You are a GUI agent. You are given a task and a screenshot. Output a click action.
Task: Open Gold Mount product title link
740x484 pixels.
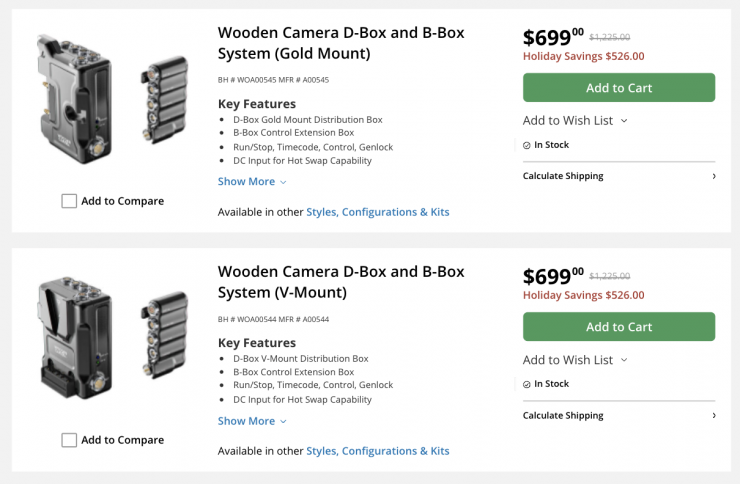coord(341,43)
